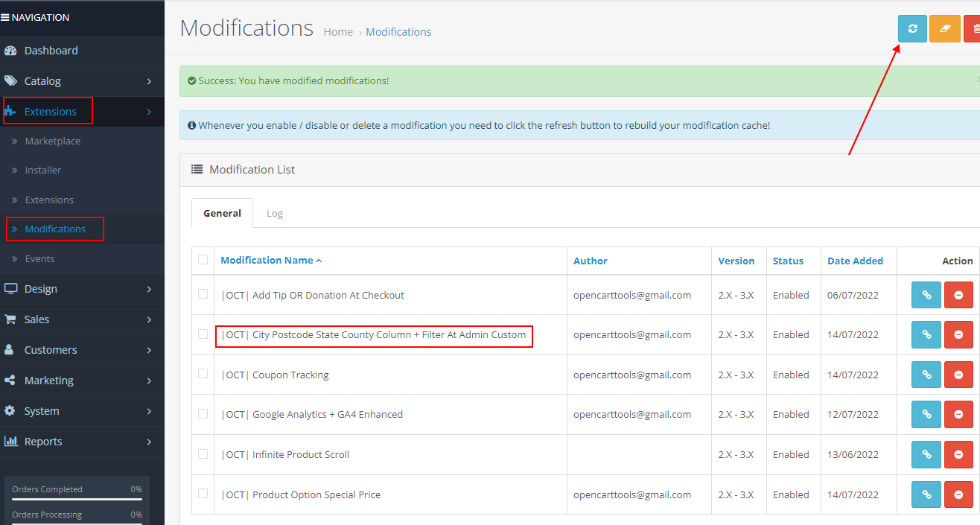Open the Extensions submenu item

point(49,200)
